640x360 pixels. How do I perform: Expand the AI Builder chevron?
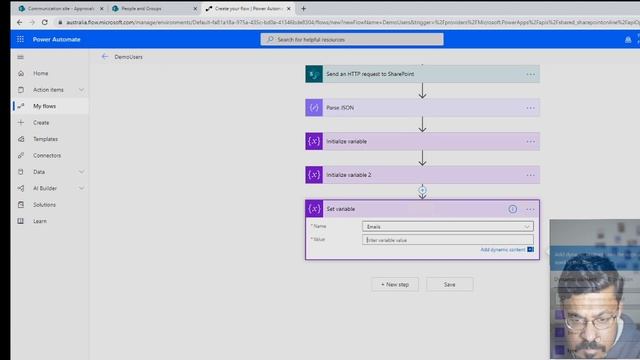pyautogui.click(x=81, y=188)
